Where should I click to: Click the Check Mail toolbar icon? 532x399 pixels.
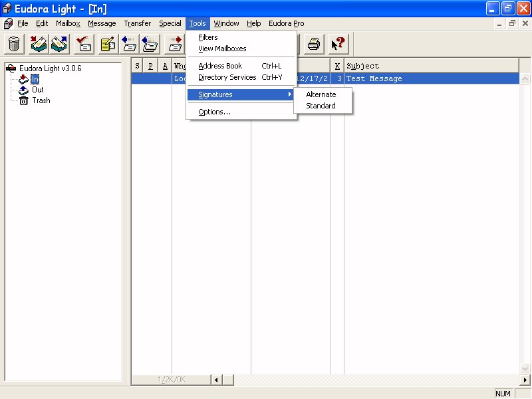(84, 44)
